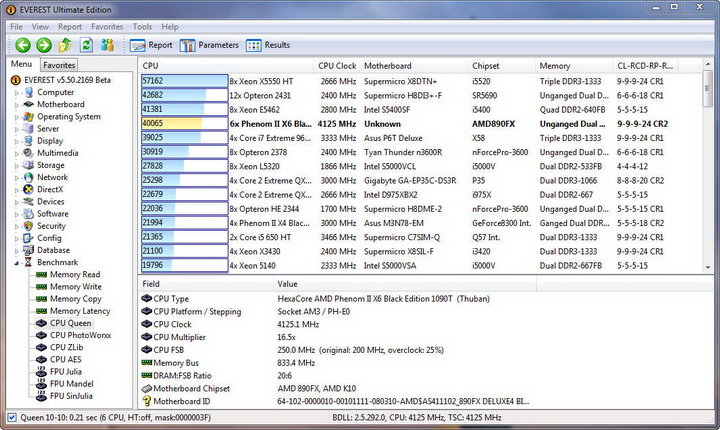Expand the Multimedia tree node
Image resolution: width=720 pixels, height=430 pixels.
coord(17,153)
